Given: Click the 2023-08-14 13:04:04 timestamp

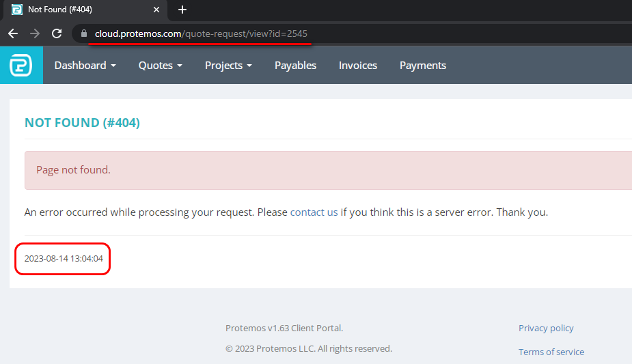Looking at the screenshot, I should 64,259.
